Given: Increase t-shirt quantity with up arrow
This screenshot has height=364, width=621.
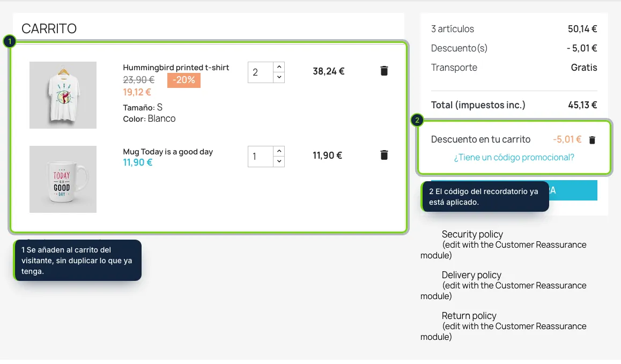Looking at the screenshot, I should click(279, 67).
